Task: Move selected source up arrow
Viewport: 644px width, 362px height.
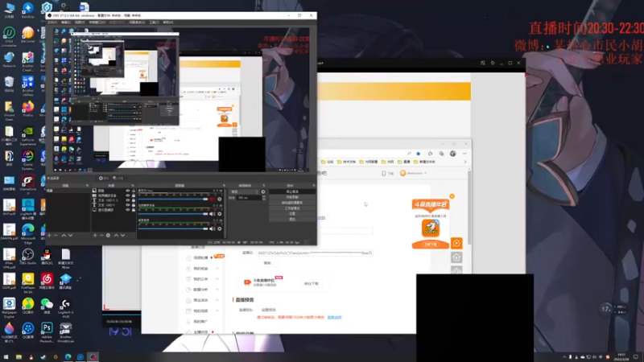Action: (x=116, y=235)
